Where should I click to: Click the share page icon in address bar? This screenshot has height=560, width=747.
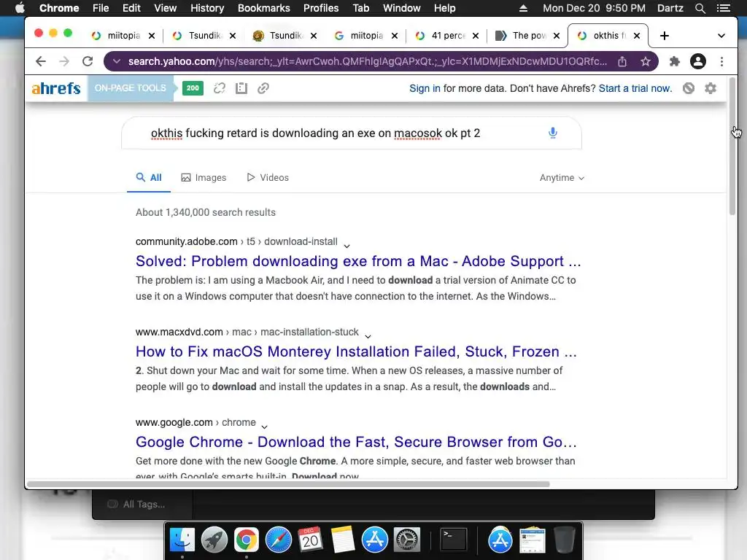622,61
